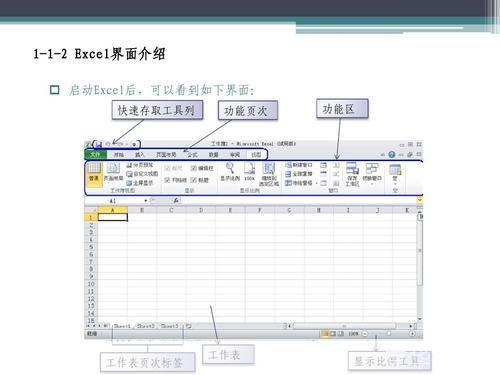Click the 100% zoom level in status bar

click(353, 333)
